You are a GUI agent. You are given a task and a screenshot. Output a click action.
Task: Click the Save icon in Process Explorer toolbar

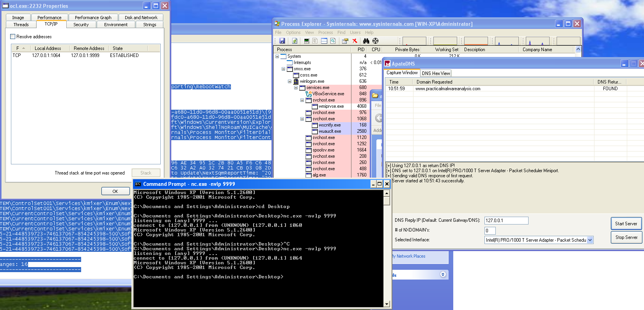(282, 41)
